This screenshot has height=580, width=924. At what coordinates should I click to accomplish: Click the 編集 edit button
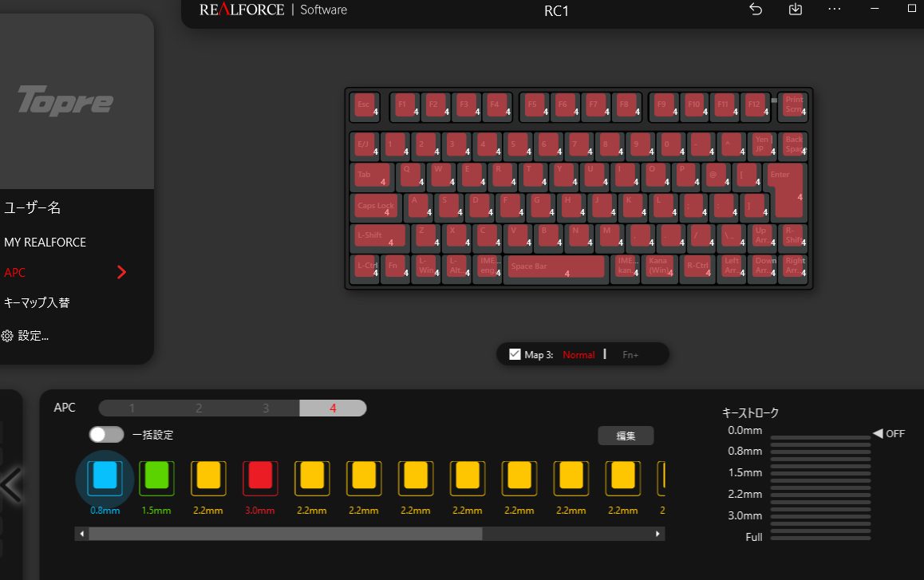[x=626, y=436]
